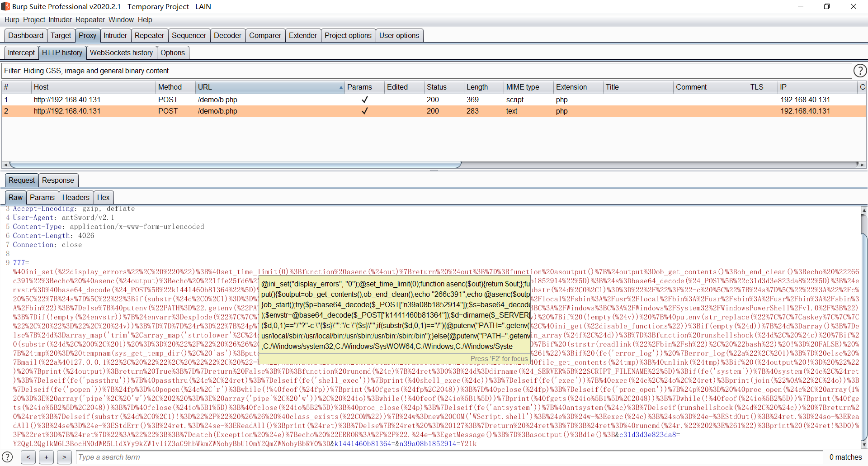Select the HTTP history sub-tab
Image resolution: width=868 pixels, height=466 pixels.
tap(62, 52)
